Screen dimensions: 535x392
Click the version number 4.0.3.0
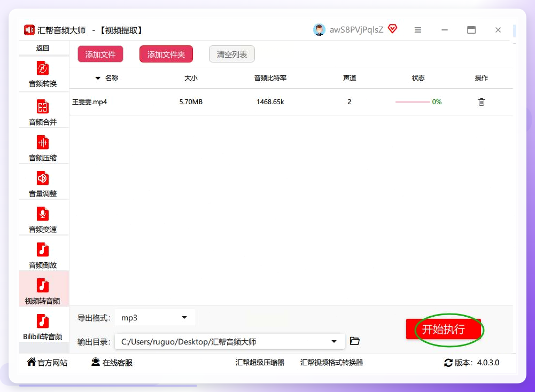click(x=488, y=363)
